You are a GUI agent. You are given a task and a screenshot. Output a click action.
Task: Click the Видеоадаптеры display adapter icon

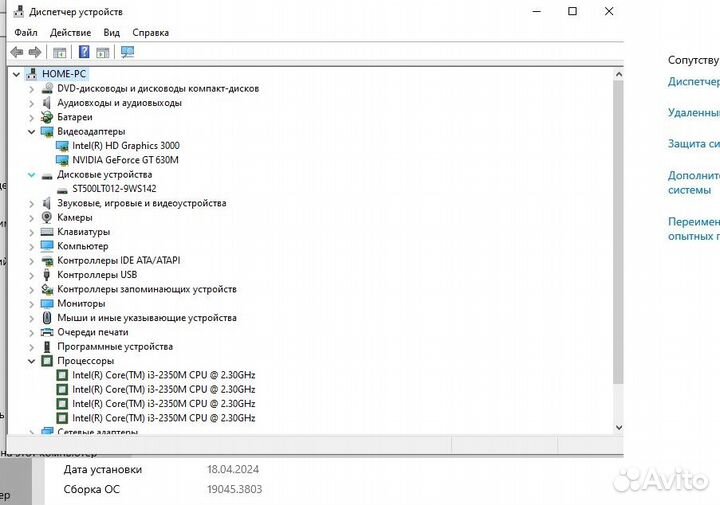[47, 132]
